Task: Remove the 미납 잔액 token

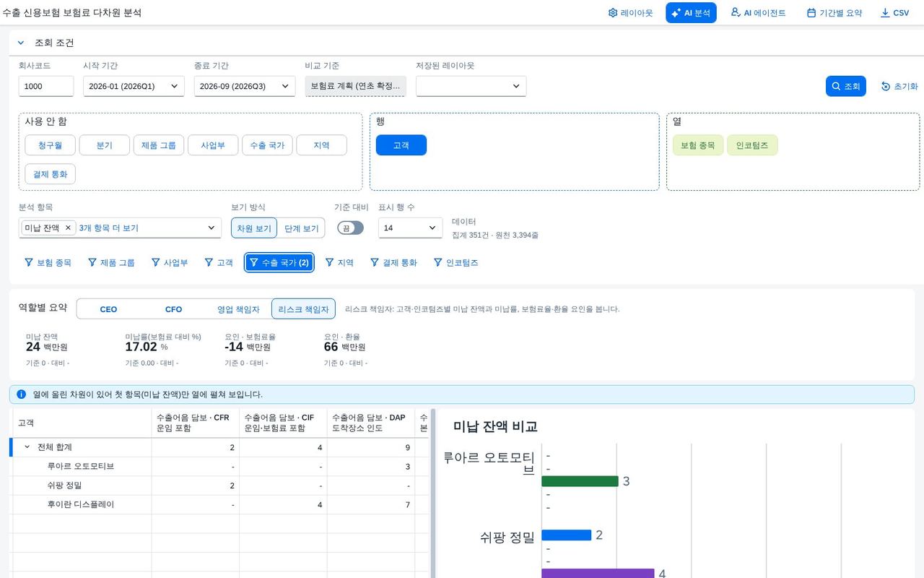Action: 68,228
